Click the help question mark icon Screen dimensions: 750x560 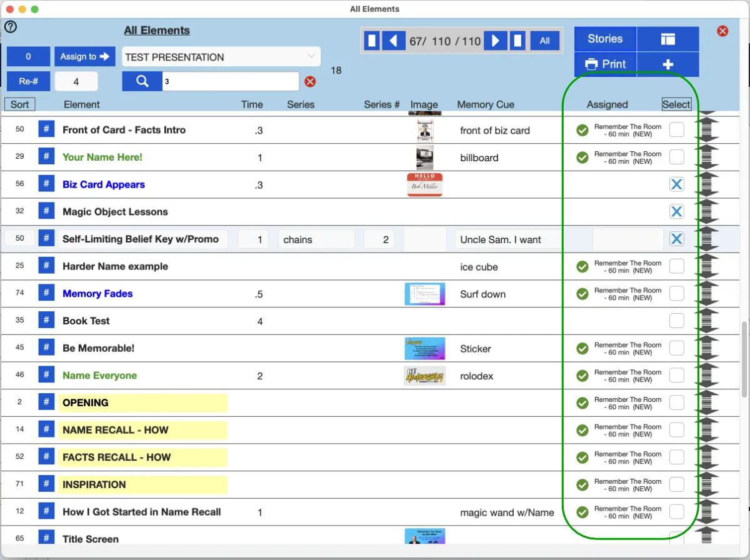pos(11,27)
